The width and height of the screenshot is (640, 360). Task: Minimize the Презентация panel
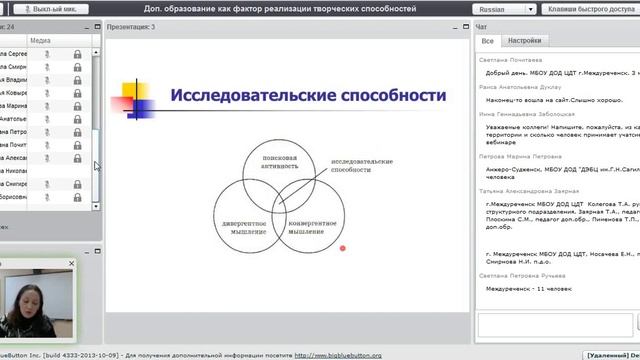(455, 27)
